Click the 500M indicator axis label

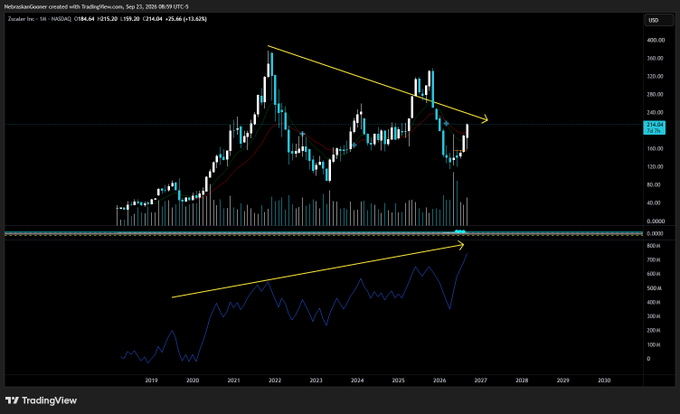(654, 288)
